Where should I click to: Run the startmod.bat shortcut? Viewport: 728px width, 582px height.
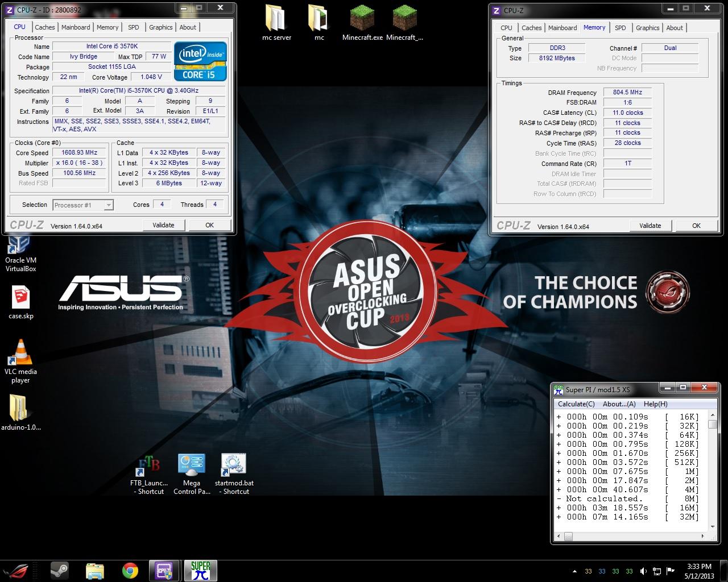pyautogui.click(x=234, y=474)
